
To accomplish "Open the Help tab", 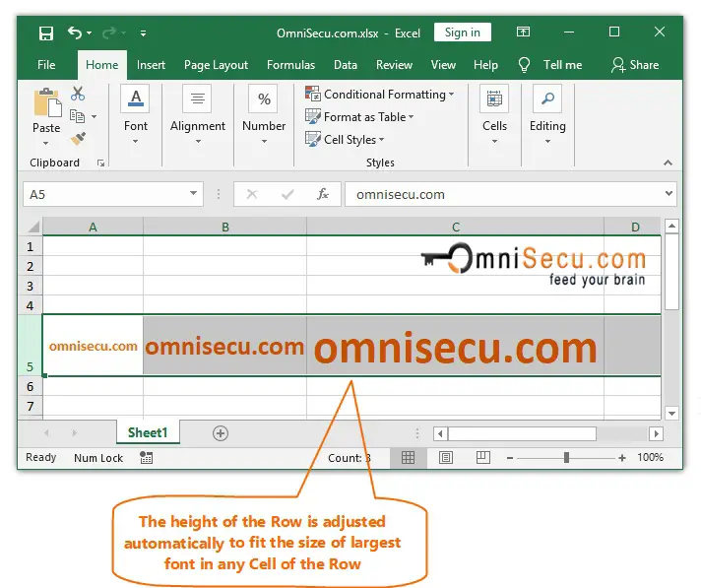I will coord(485,65).
